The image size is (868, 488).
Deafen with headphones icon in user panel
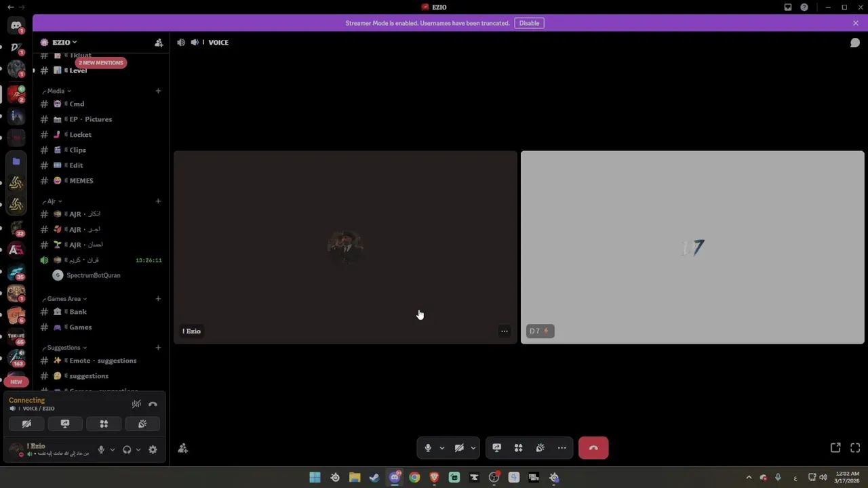(x=127, y=449)
